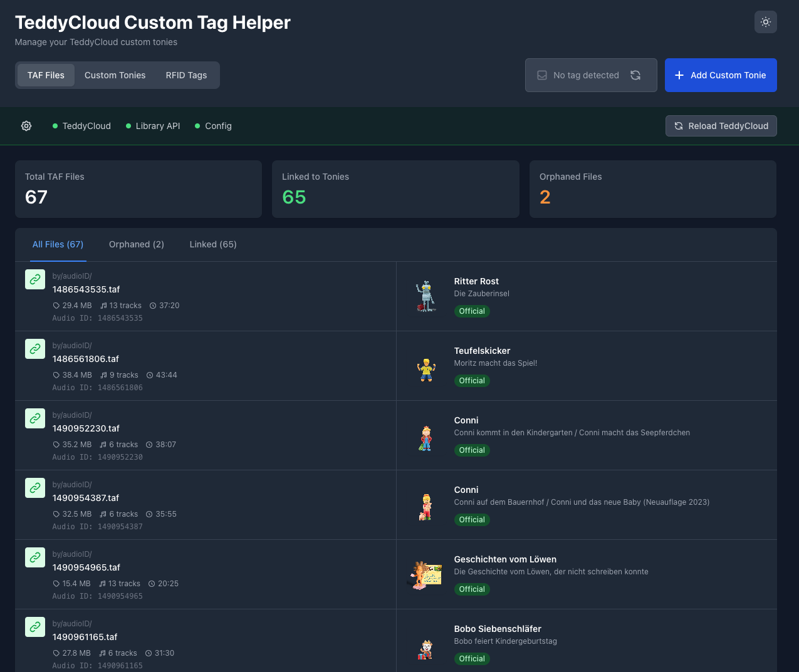Click the refresh icon beside No tag detected
The height and width of the screenshot is (672, 799).
pyautogui.click(x=635, y=75)
